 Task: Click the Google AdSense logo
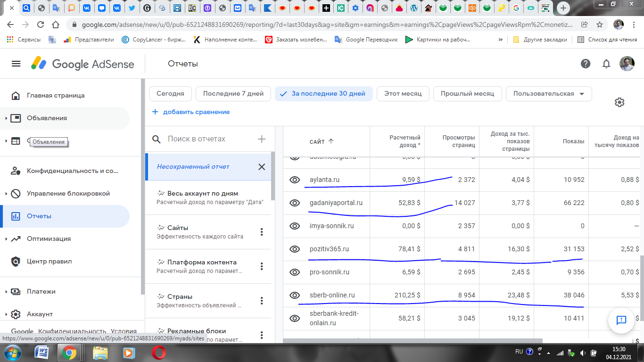tap(83, 64)
